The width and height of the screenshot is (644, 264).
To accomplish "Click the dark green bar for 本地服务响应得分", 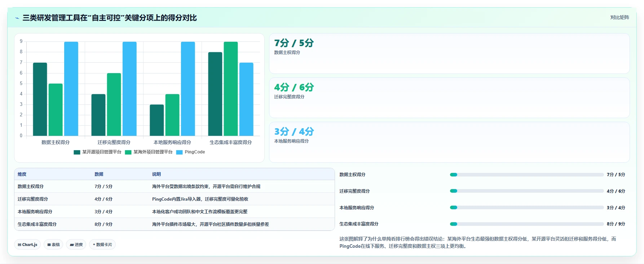I will [x=157, y=120].
